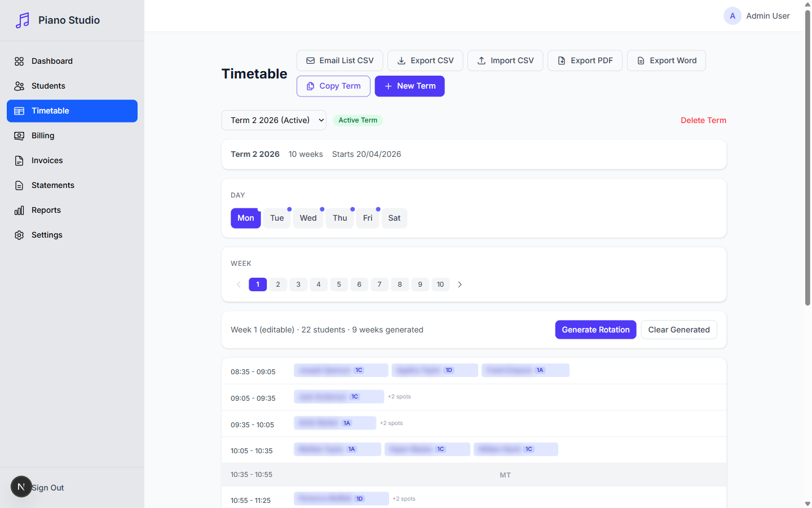Click the Piano Studio music note logo
The height and width of the screenshot is (508, 812).
tap(23, 20)
